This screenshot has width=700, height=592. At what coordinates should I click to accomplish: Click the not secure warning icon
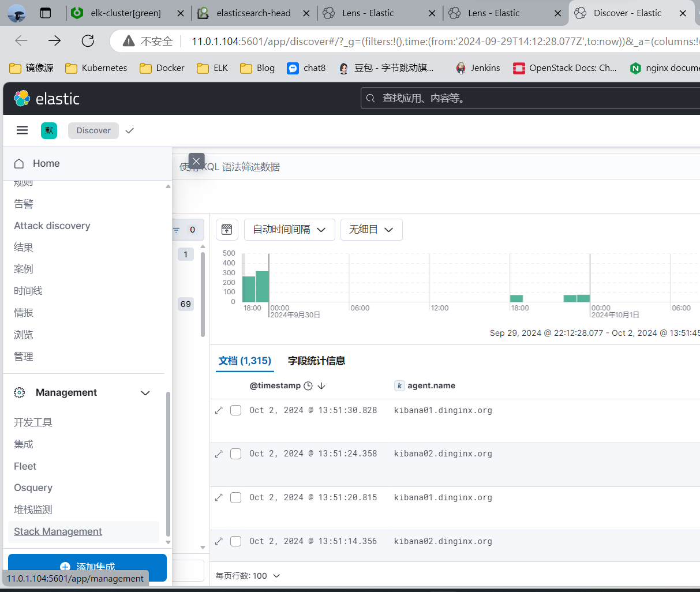tap(129, 41)
